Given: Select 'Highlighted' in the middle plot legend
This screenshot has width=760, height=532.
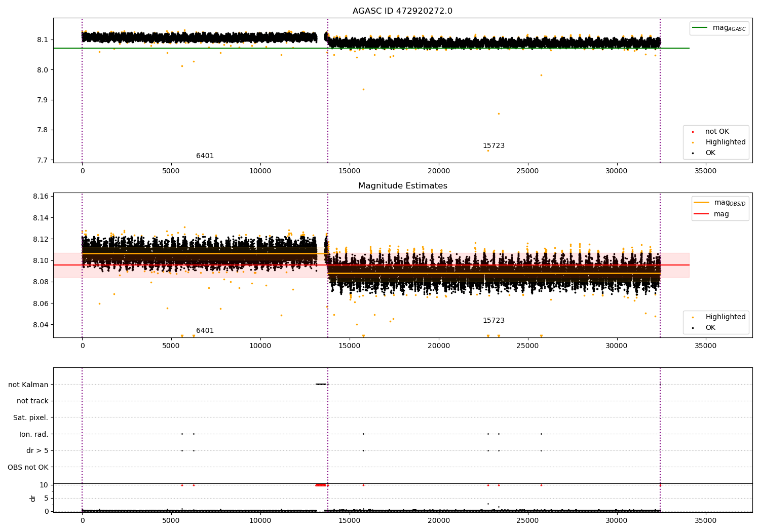Looking at the screenshot, I should (725, 317).
